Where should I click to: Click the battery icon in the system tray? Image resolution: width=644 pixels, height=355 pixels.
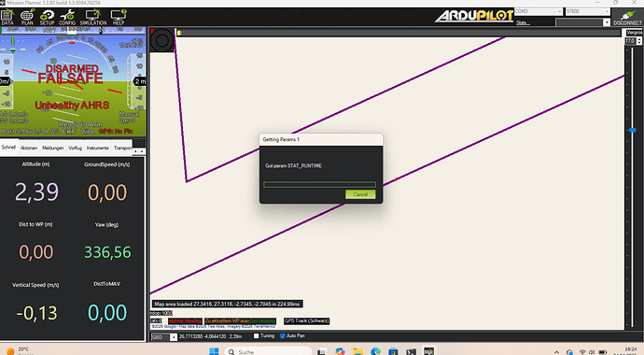[603, 352]
